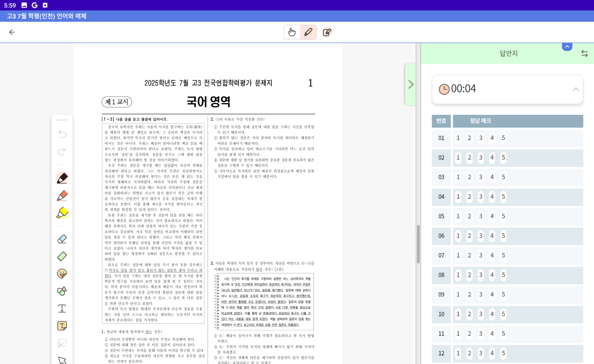Expand document using green side arrow
Viewport: 594px width, 364px height.
(411, 84)
